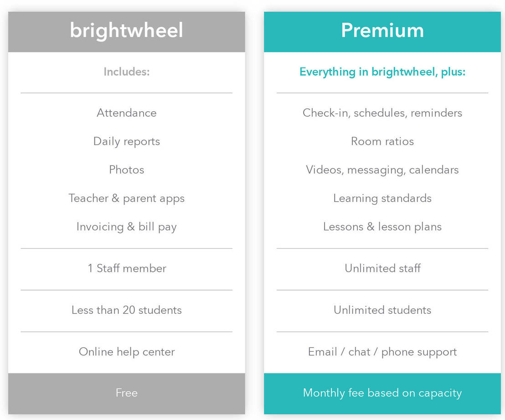Click Videos, messaging, calendars feature
505x420 pixels.
point(382,170)
